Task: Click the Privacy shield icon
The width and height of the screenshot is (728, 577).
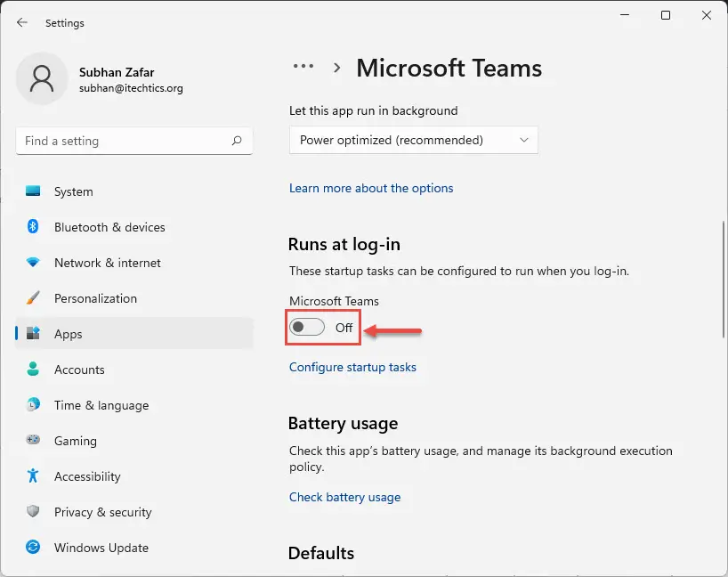Action: point(33,511)
